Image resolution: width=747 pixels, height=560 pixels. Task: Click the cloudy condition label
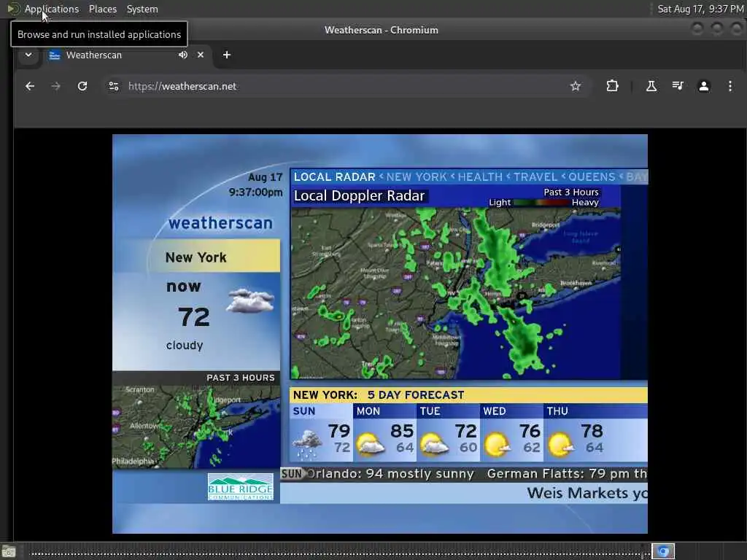pyautogui.click(x=185, y=345)
